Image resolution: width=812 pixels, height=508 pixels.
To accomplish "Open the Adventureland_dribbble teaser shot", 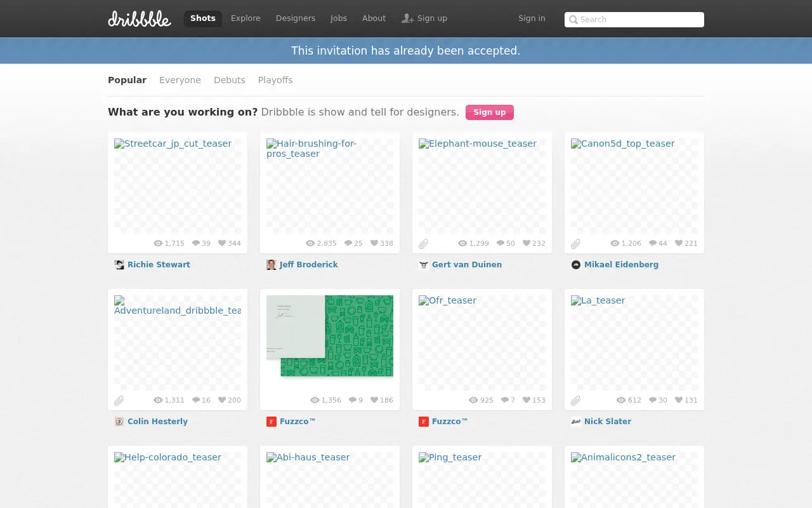I will click(178, 343).
